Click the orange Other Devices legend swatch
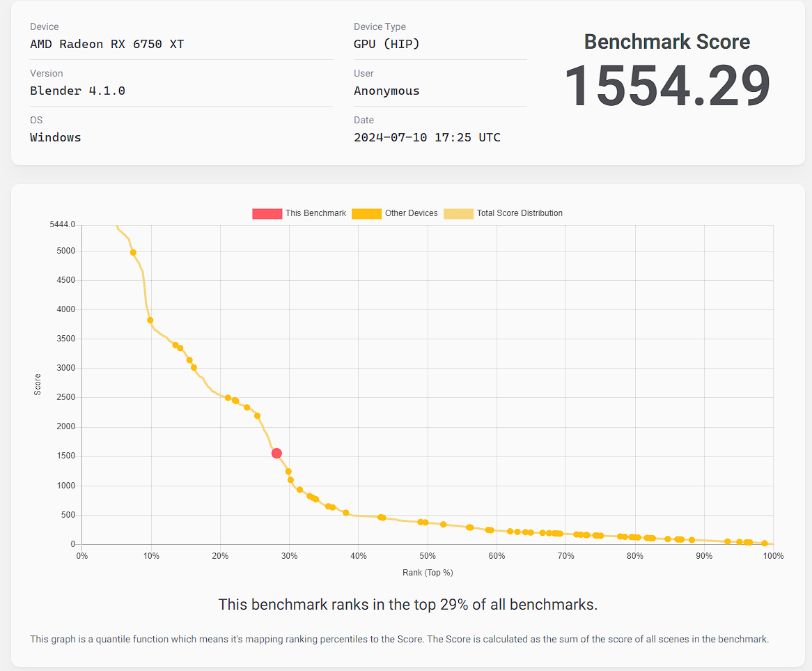 click(x=366, y=214)
